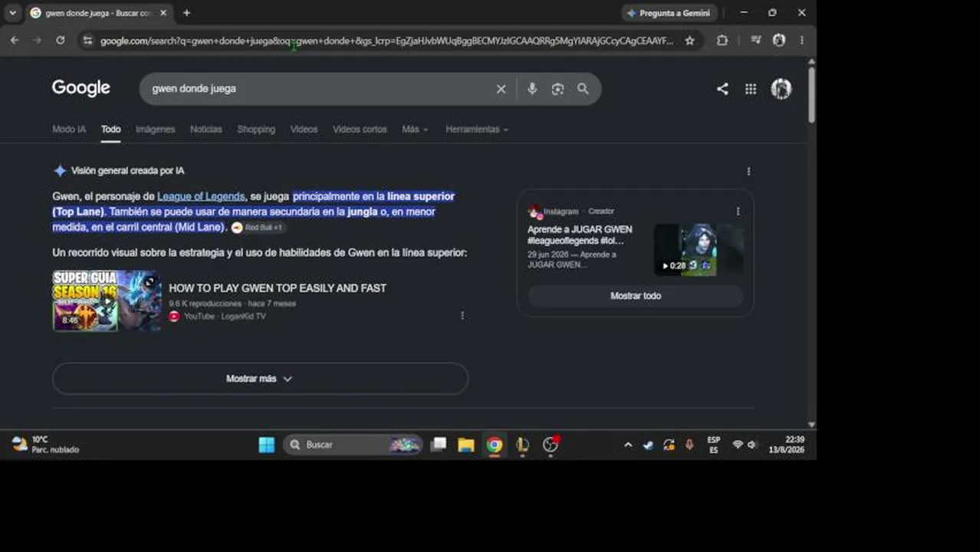The height and width of the screenshot is (552, 980).
Task: Open AI overview three-dot options
Action: pyautogui.click(x=748, y=172)
